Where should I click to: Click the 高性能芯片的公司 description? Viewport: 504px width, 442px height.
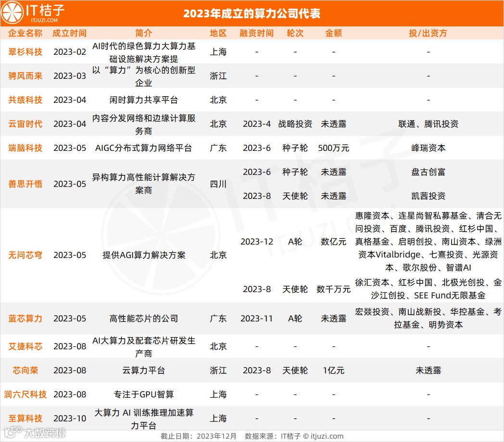coord(143,319)
